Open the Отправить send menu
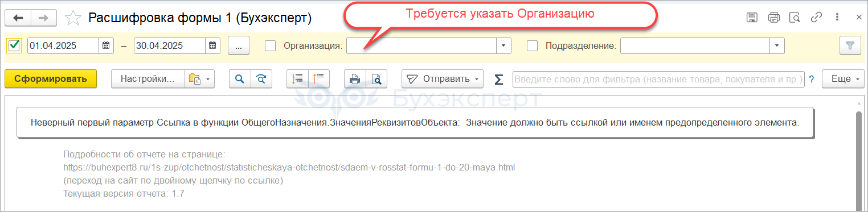This screenshot has height=212, width=868. click(443, 79)
